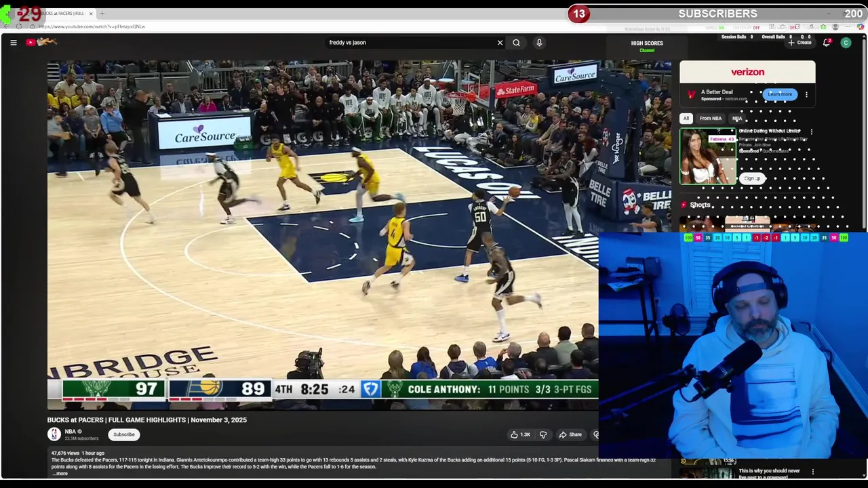Select the From NBA filter chip
Viewport: 868px width, 488px height.
pos(711,119)
